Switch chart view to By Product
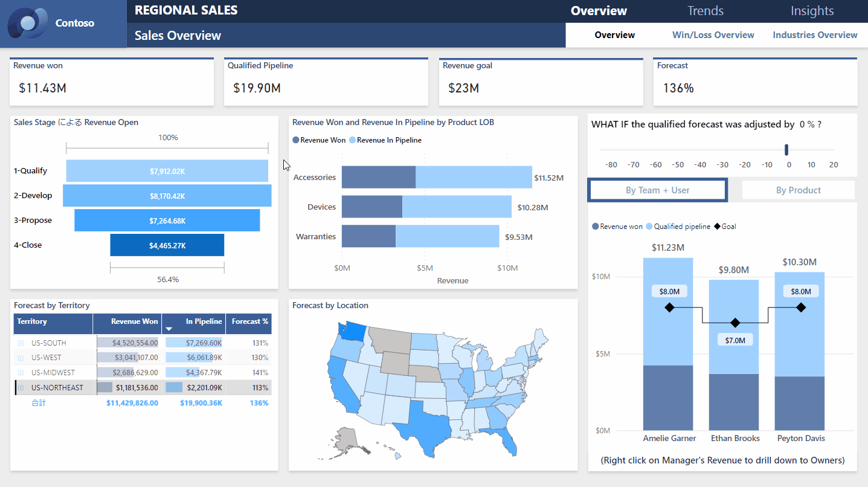The image size is (868, 487). tap(798, 190)
